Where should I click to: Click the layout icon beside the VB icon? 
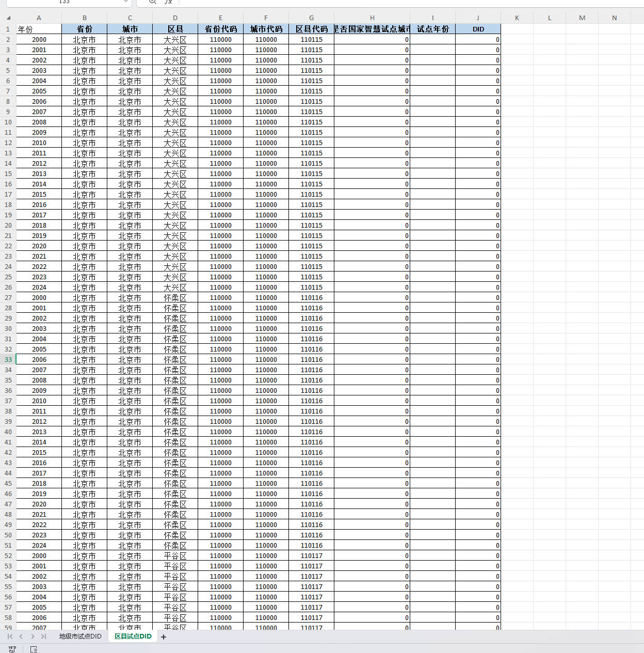click(34, 649)
